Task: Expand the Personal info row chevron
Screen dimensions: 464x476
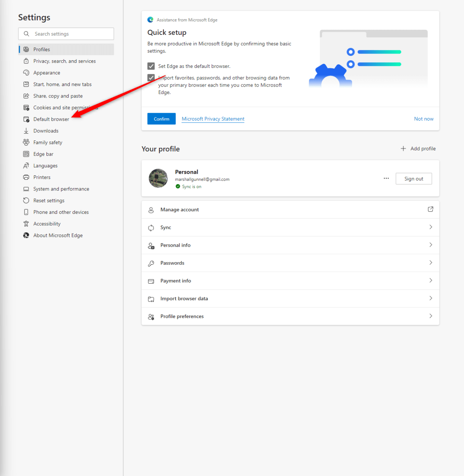Action: pyautogui.click(x=431, y=245)
